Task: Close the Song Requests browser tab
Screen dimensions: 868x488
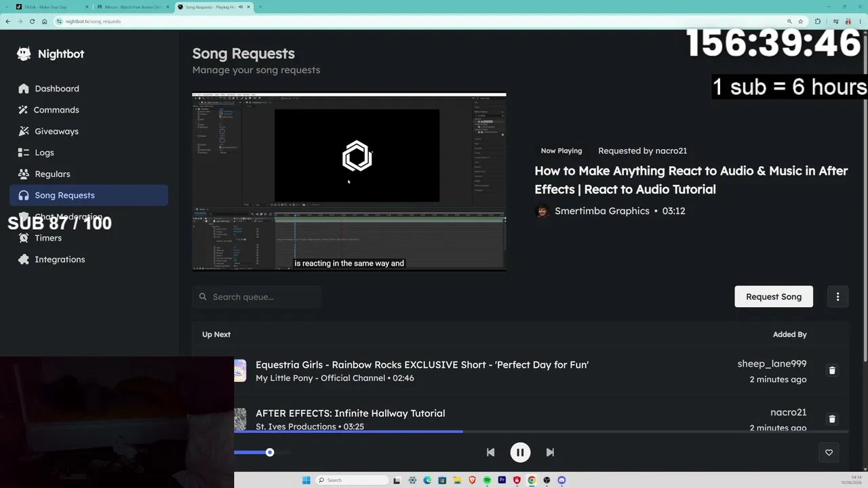Action: click(249, 7)
